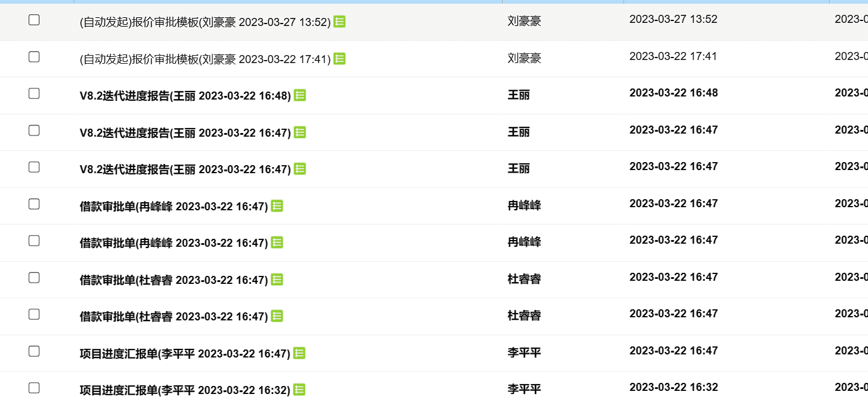Open (自动发起)报价审批模板 2023-03-27 13:52 entry
868x407 pixels.
[x=205, y=22]
